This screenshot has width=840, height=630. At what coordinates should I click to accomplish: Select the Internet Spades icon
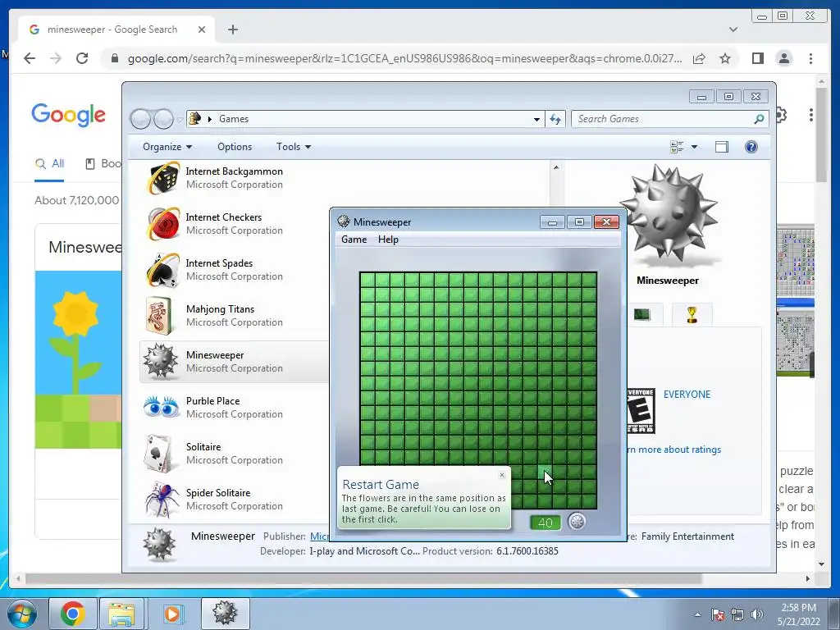pos(163,270)
